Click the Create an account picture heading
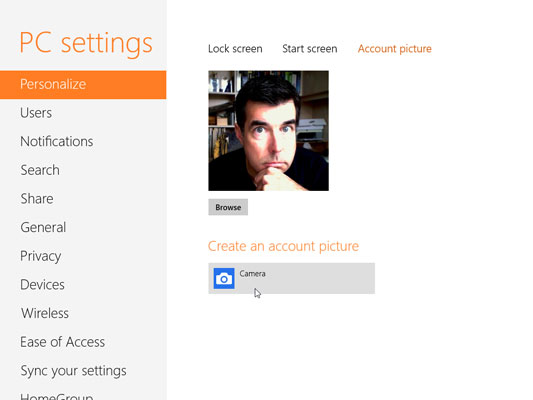The image size is (533, 400). (283, 246)
